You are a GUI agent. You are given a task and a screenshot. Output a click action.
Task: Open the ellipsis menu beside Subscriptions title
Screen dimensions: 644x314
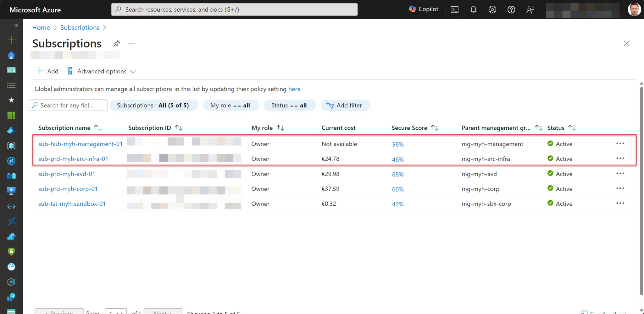click(132, 43)
